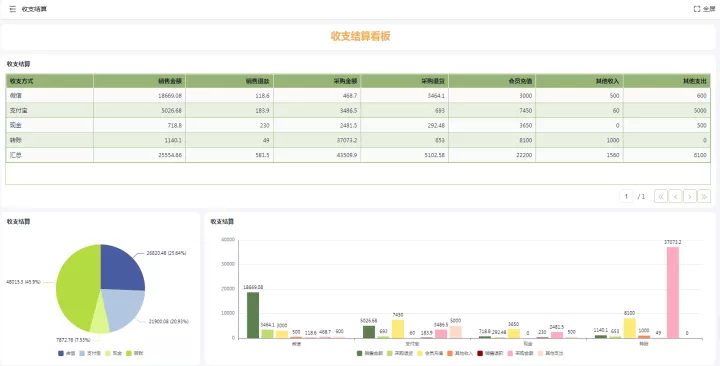Toggle 支付宝 light blue pie legend swatch

(82, 354)
